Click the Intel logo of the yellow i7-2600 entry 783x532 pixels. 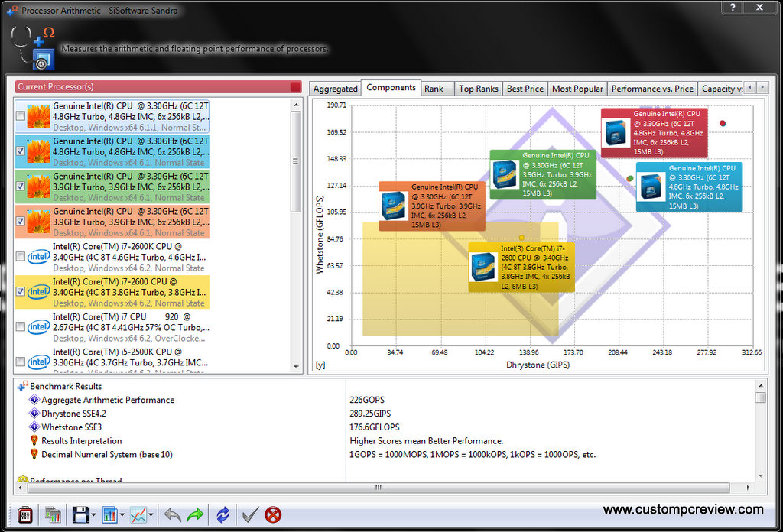pyautogui.click(x=38, y=291)
